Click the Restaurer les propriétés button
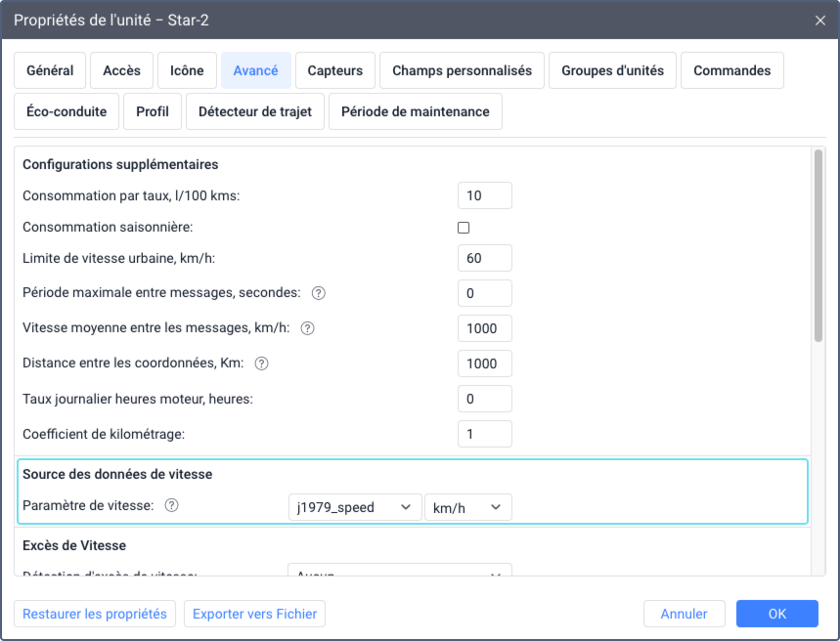 click(95, 614)
